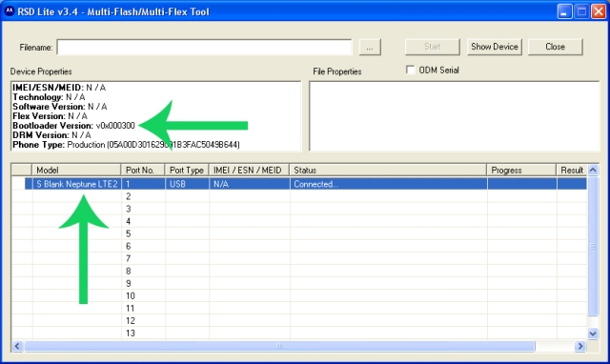The width and height of the screenshot is (610, 364).
Task: Select the row for port number 5
Action: (x=299, y=233)
